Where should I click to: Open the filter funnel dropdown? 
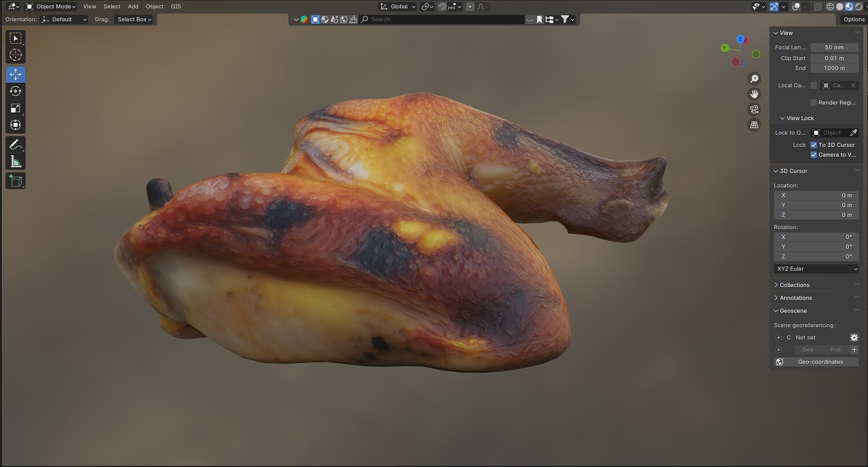(568, 19)
